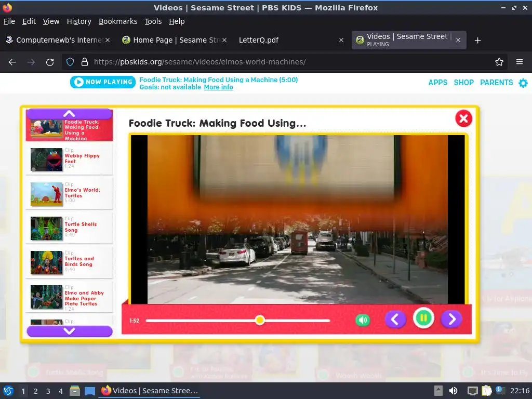
Task: Open the More info link
Action: [219, 87]
